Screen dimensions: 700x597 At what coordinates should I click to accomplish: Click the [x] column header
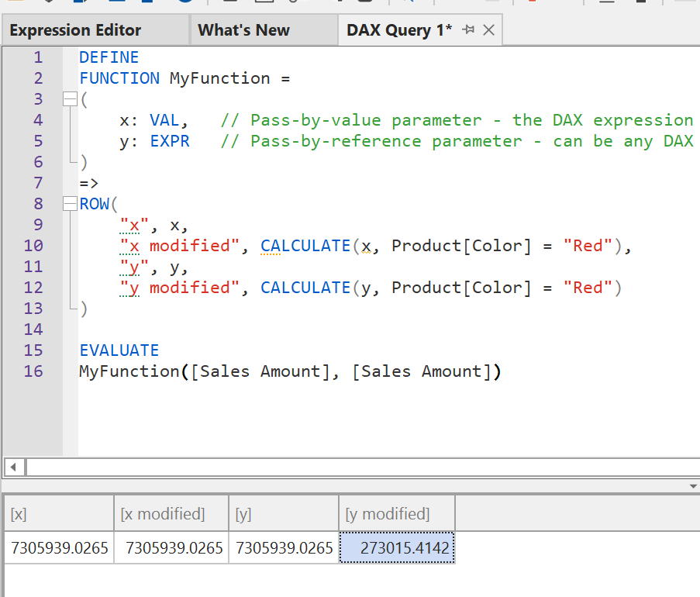(x=58, y=513)
